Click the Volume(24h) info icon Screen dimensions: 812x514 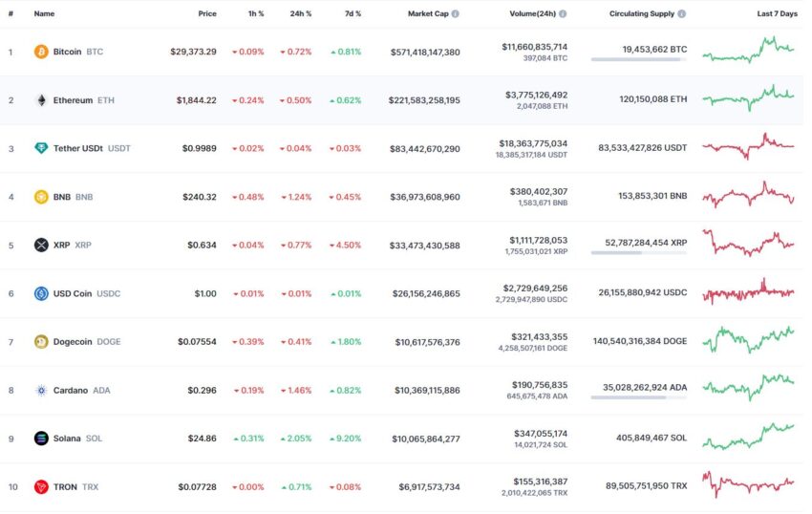click(x=563, y=14)
